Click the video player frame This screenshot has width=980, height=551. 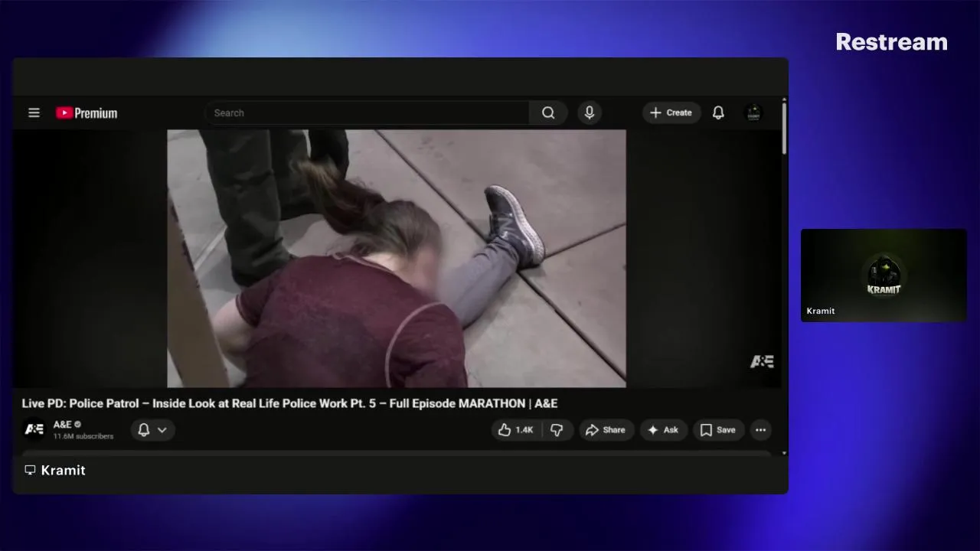397,259
